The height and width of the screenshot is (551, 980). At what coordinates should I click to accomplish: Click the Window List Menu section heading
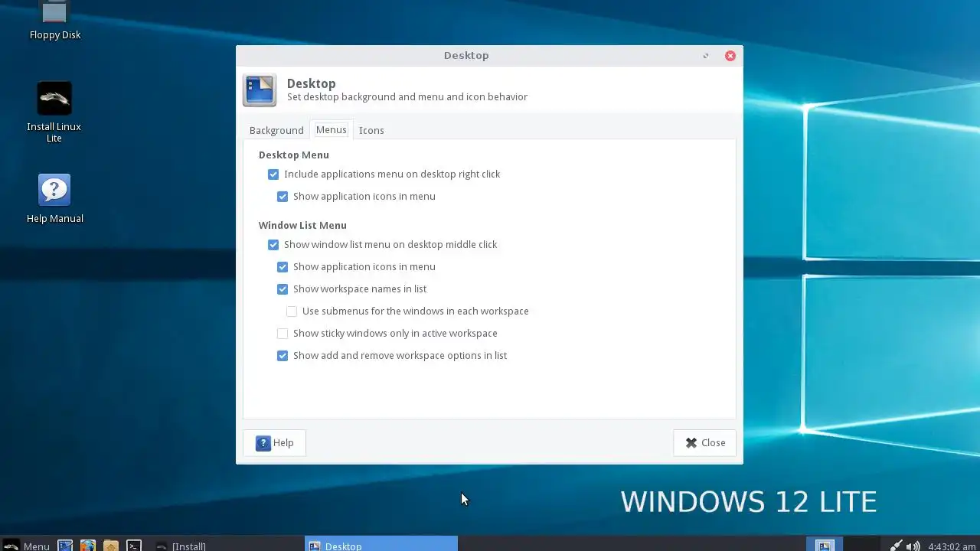pyautogui.click(x=302, y=225)
